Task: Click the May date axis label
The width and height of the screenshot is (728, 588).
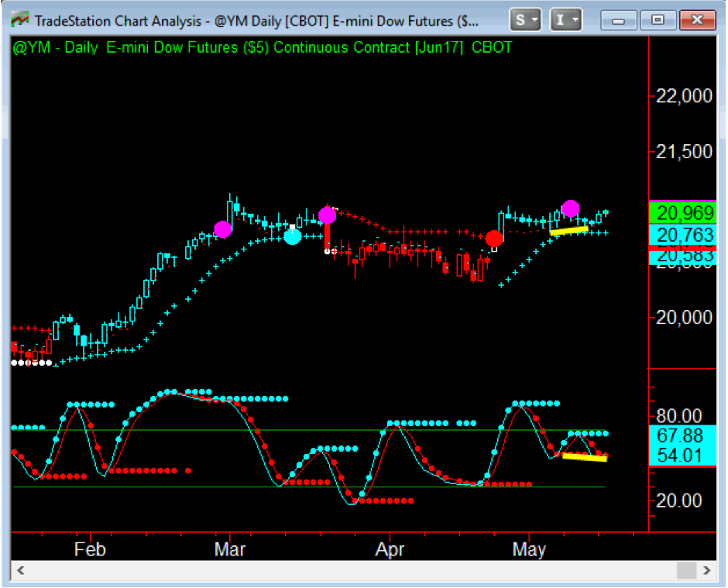Action: [x=529, y=549]
